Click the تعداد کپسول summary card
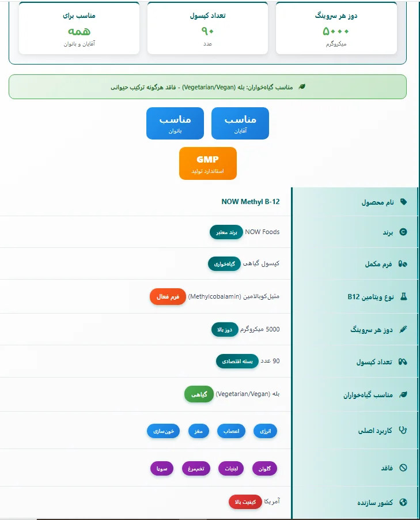The height and width of the screenshot is (520, 420). [x=207, y=28]
